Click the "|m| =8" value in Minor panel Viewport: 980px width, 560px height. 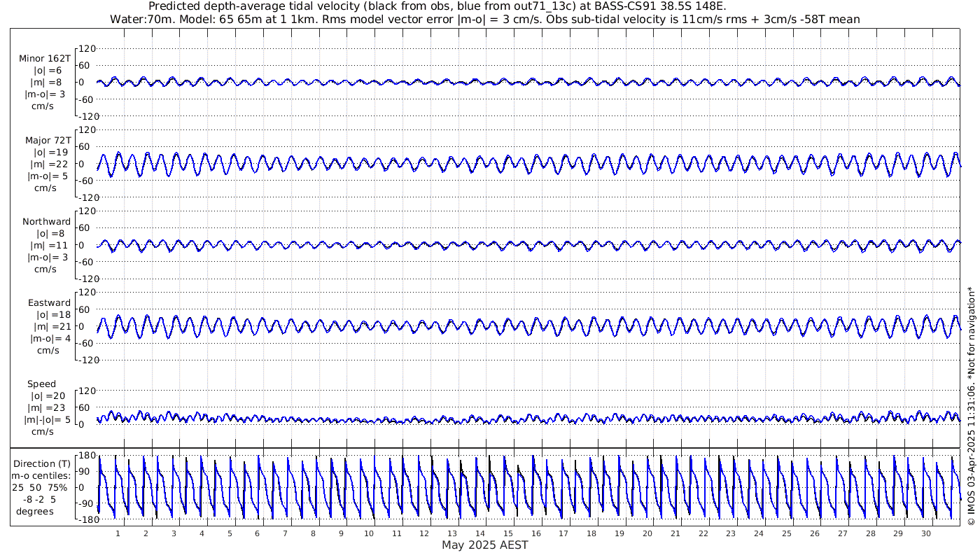coord(47,83)
